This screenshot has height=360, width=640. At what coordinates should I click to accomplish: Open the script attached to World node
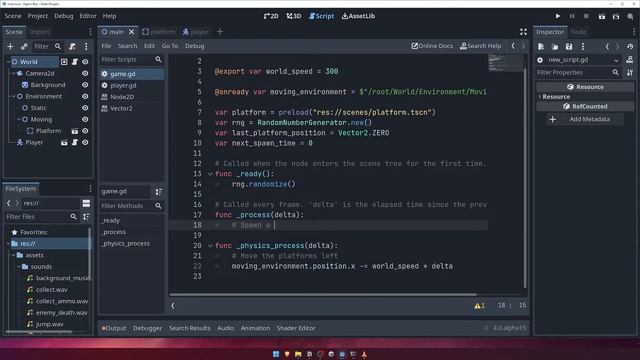[x=75, y=62]
